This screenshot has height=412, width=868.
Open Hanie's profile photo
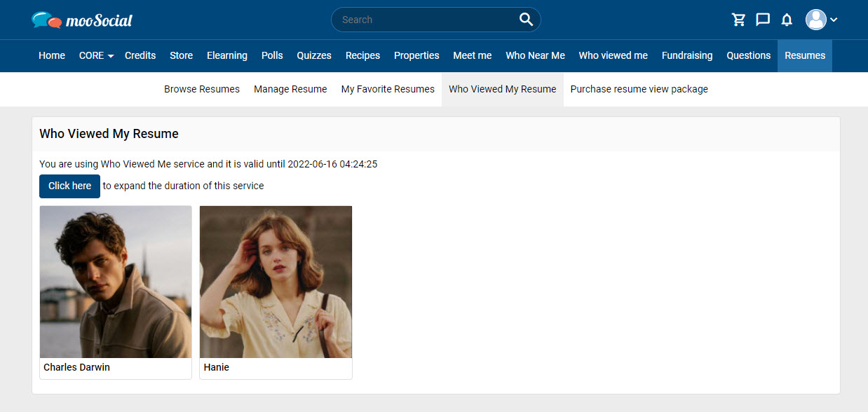pos(276,282)
